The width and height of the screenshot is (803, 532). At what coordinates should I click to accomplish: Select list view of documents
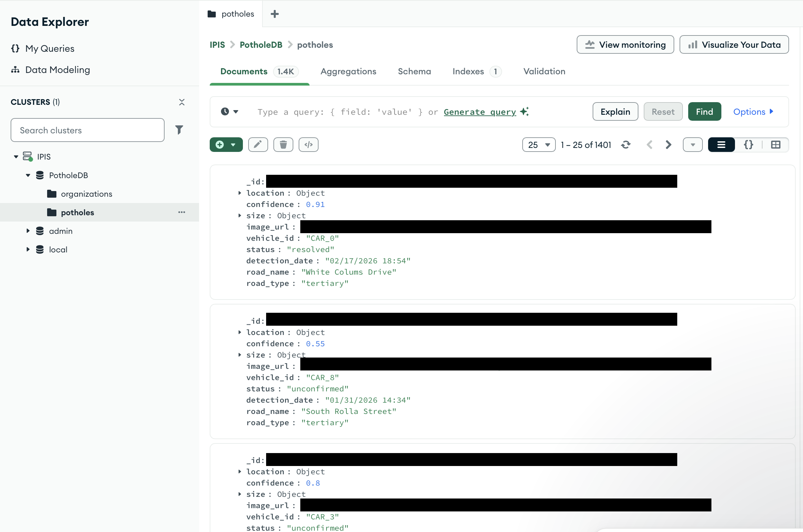tap(721, 145)
